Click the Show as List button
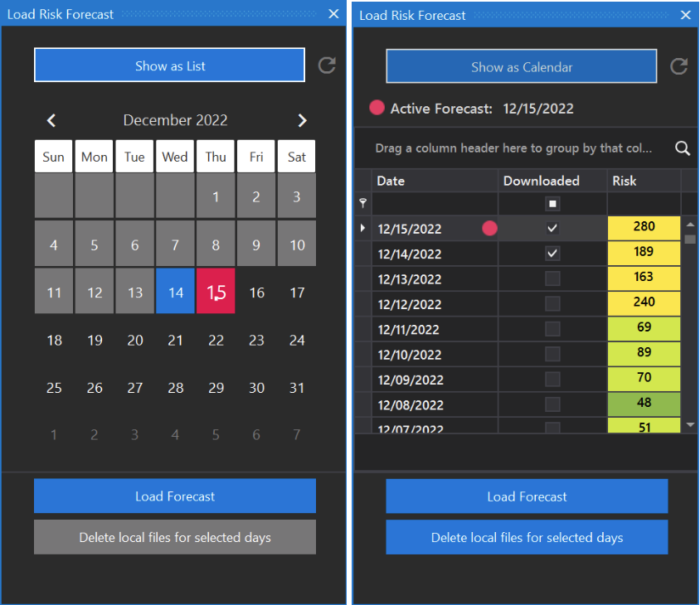This screenshot has width=700, height=605. (x=170, y=66)
